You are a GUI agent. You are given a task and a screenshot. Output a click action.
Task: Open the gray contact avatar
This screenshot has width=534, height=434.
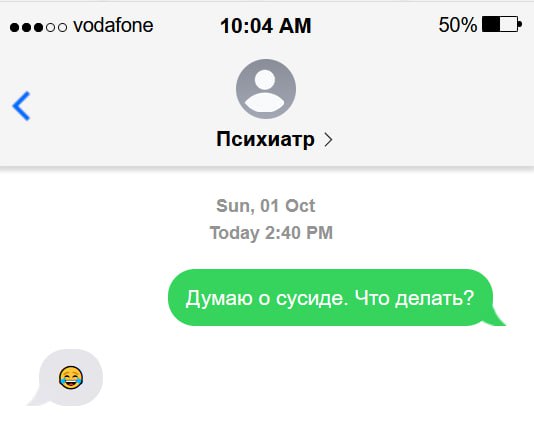coord(266,89)
